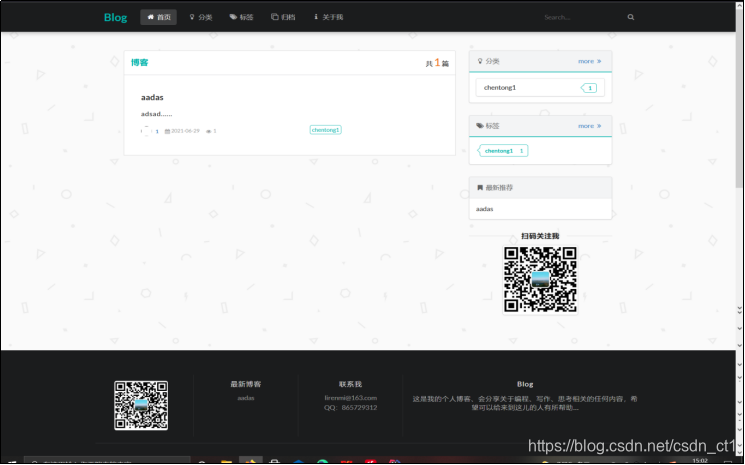Select the chentong1 category list item

click(540, 88)
